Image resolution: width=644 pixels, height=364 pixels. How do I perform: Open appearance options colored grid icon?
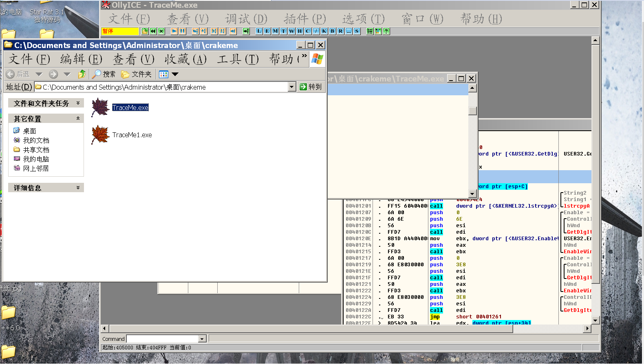(378, 31)
